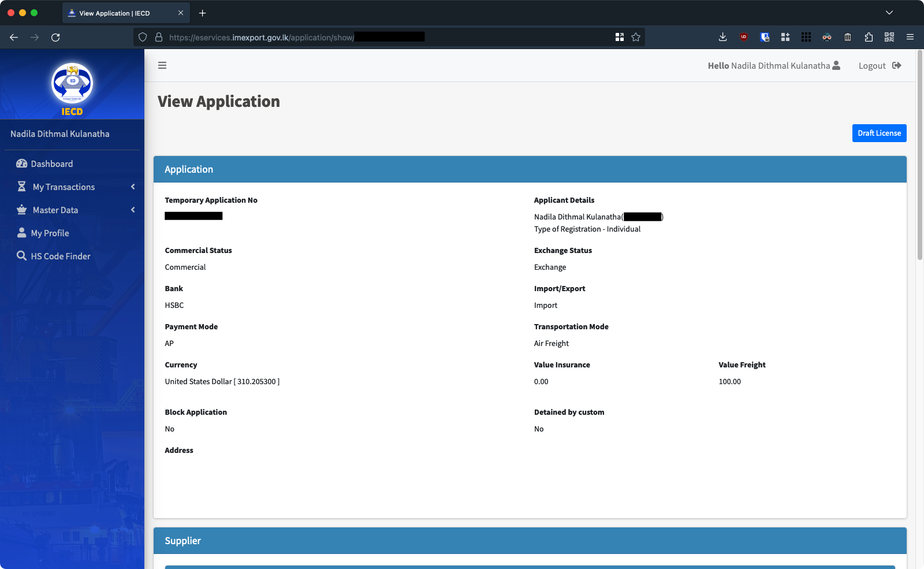Open the Bitwarden extension icon
This screenshot has width=924, height=569.
(765, 38)
